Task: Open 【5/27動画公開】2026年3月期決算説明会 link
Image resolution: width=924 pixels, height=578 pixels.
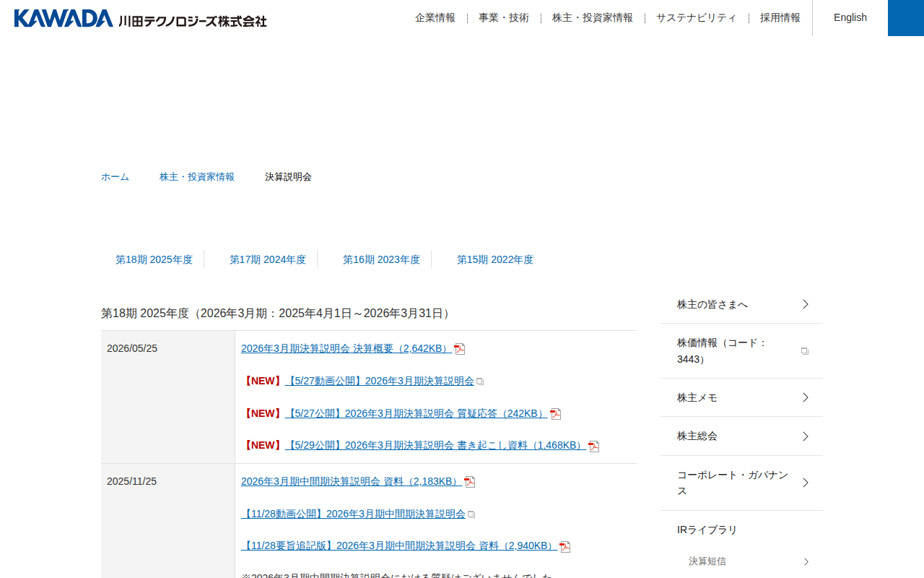Action: coord(380,381)
